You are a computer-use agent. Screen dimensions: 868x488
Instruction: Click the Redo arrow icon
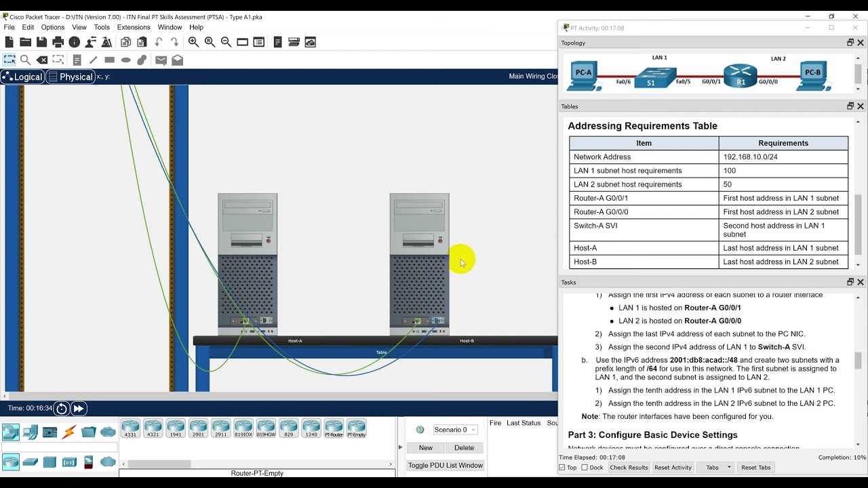click(x=174, y=42)
